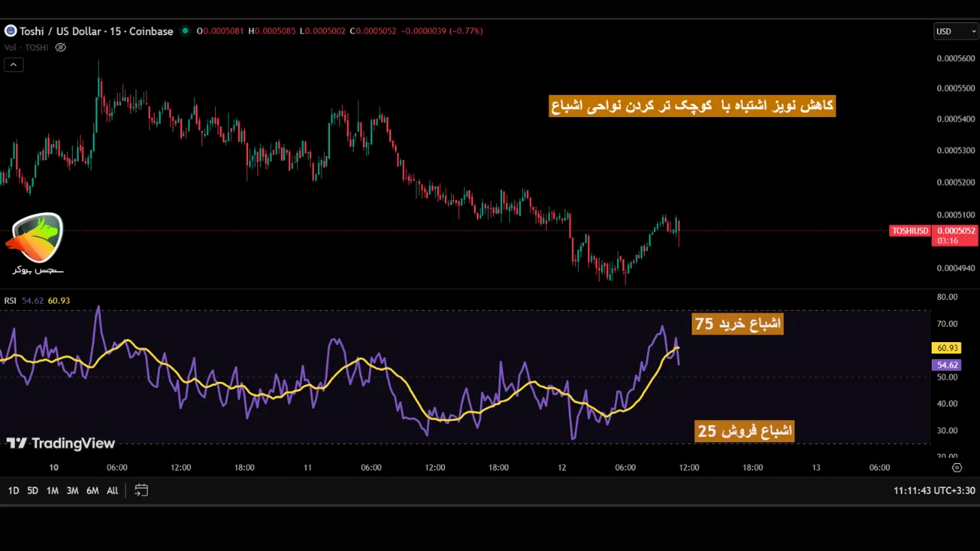Screen dimensions: 980x551
Task: Click the yellow 60.93 RSI value tag
Action: [946, 348]
